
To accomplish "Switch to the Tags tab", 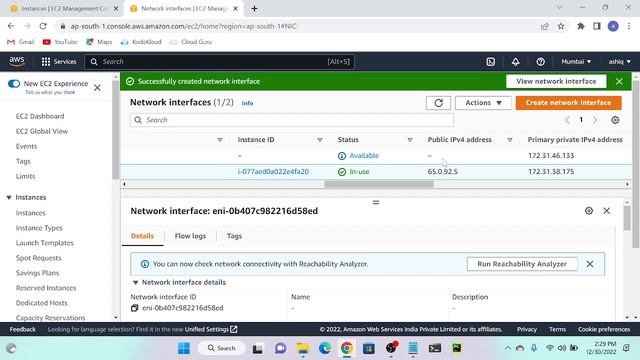I will point(234,236).
